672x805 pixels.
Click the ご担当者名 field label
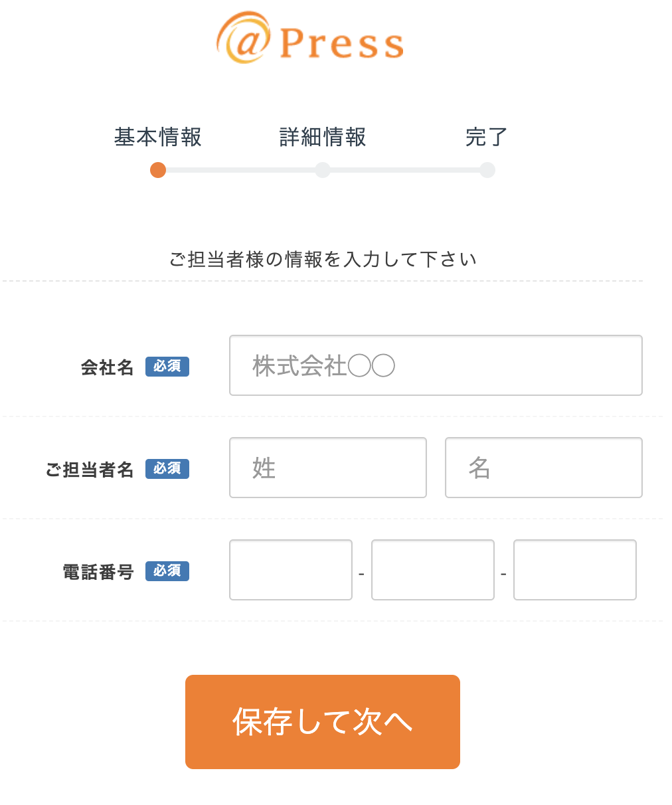tap(90, 470)
